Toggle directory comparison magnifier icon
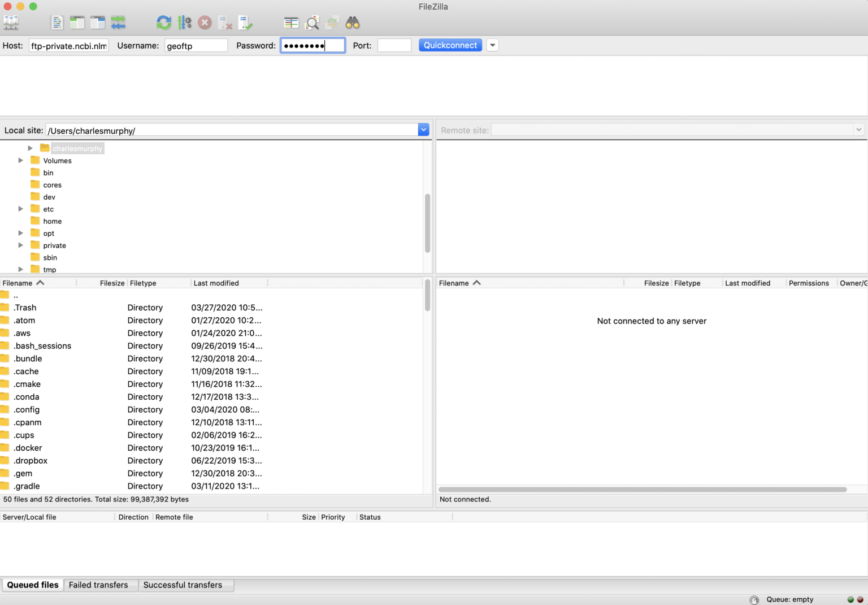868x605 pixels. pos(312,23)
